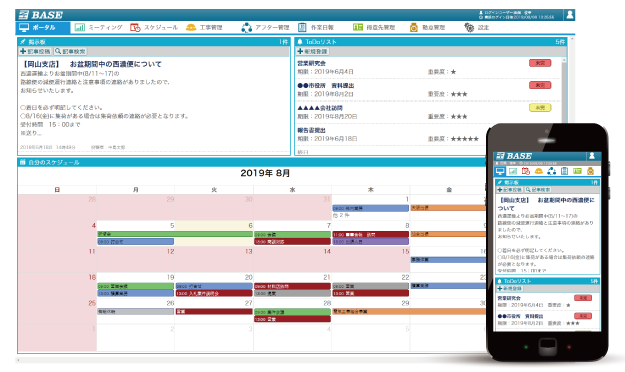The height and width of the screenshot is (372, 625).
Task: Click the BASE logo in desktop header
Action: pyautogui.click(x=41, y=15)
